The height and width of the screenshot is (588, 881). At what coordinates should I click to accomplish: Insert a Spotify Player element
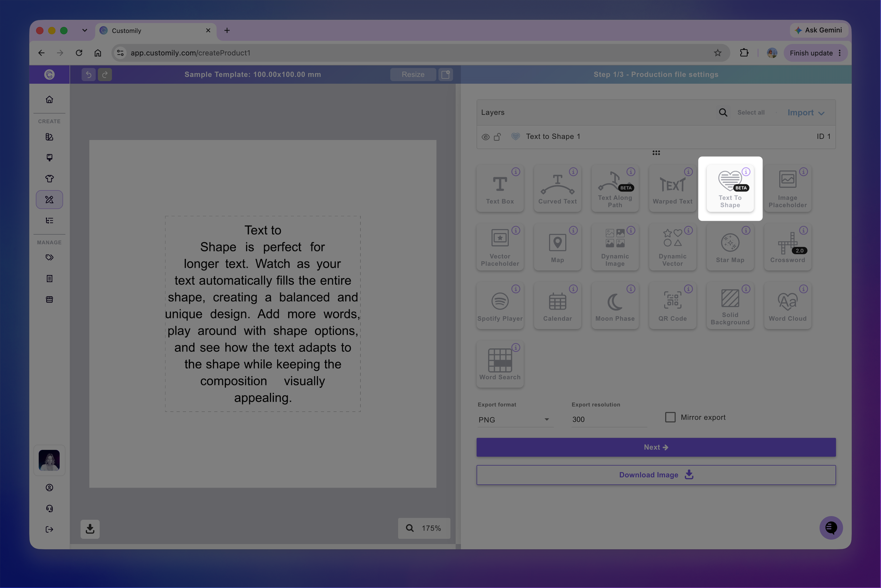point(500,305)
